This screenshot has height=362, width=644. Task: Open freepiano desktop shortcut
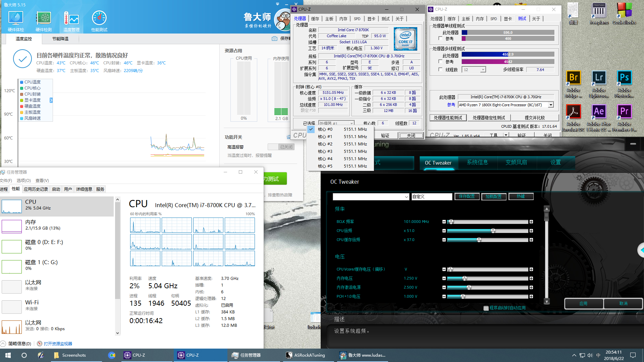coord(599,14)
